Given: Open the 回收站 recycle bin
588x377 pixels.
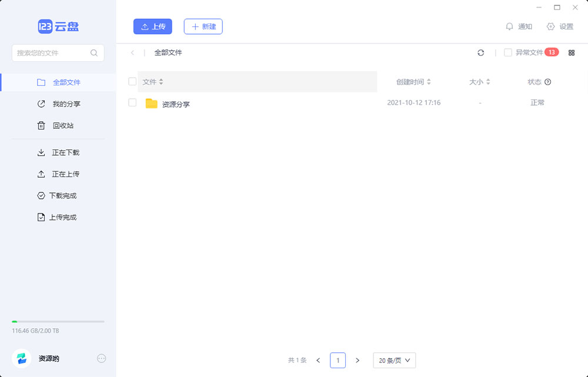Looking at the screenshot, I should pyautogui.click(x=65, y=125).
